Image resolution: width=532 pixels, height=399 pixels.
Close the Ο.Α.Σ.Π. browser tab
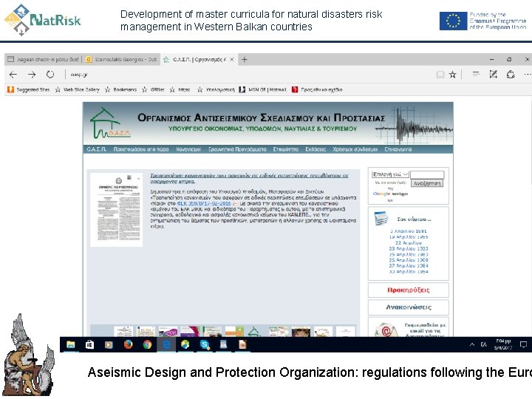pos(232,59)
